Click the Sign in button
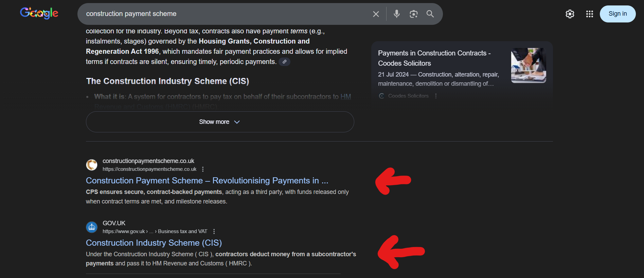Screen dimensions: 644x278 click(618, 14)
